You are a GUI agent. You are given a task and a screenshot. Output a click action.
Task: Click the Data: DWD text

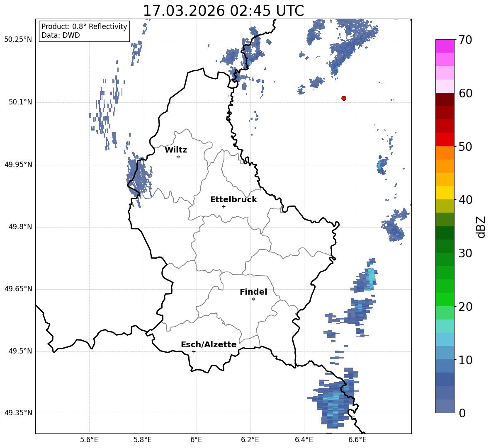click(61, 35)
